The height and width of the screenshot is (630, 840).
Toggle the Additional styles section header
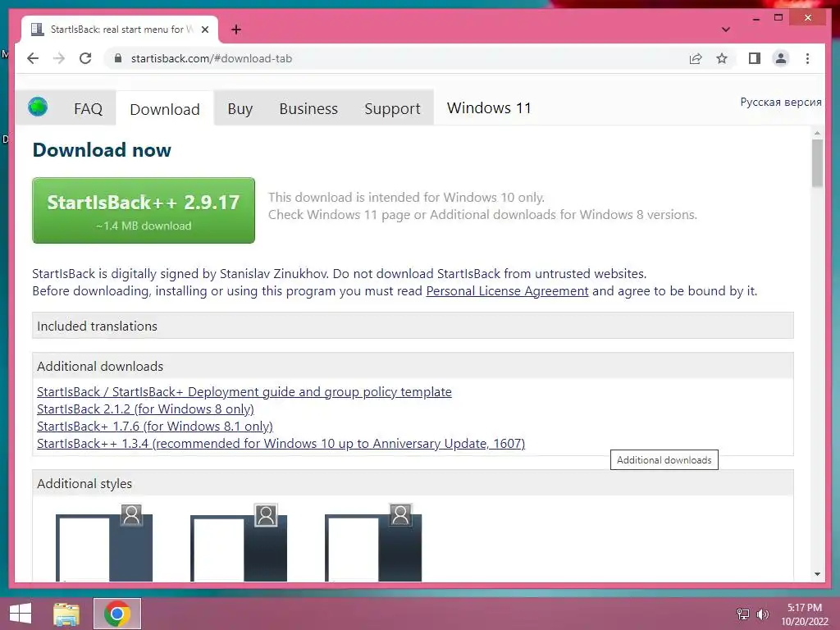click(x=413, y=483)
